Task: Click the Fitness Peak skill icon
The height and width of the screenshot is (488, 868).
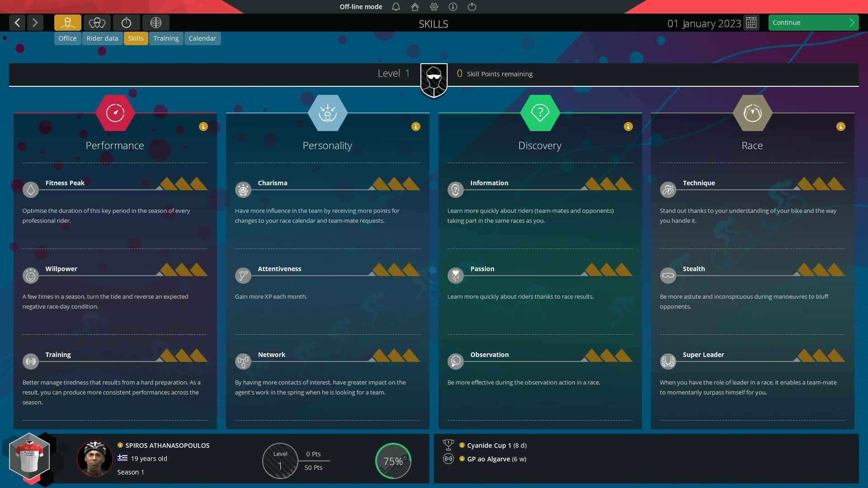Action: (x=31, y=189)
